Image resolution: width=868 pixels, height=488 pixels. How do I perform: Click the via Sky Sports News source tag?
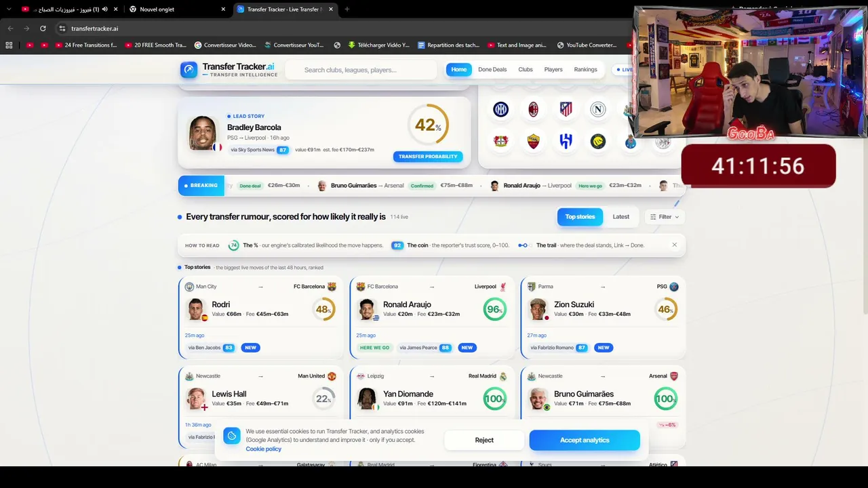(258, 150)
